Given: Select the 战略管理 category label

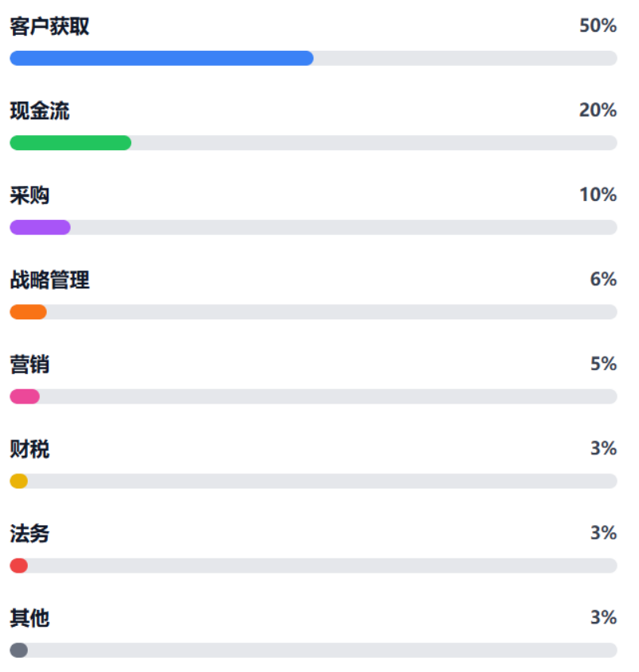Looking at the screenshot, I should [x=49, y=280].
